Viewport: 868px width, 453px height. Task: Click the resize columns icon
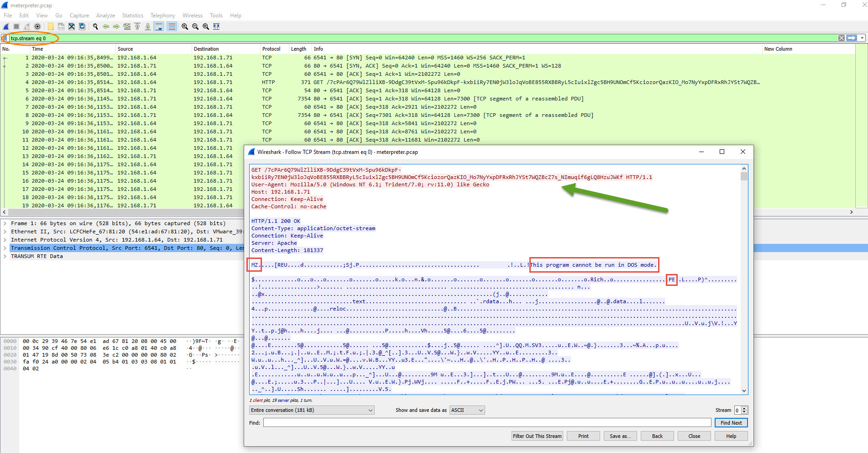tap(216, 26)
